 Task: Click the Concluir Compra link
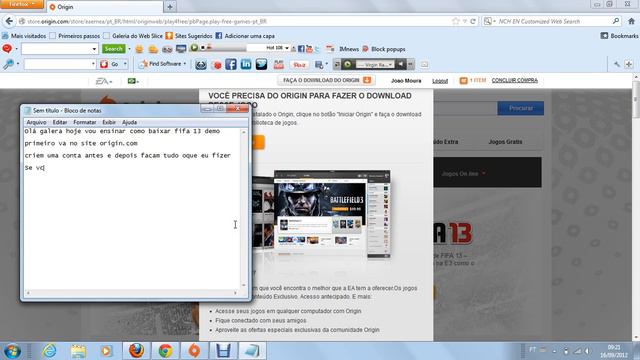coord(514,80)
